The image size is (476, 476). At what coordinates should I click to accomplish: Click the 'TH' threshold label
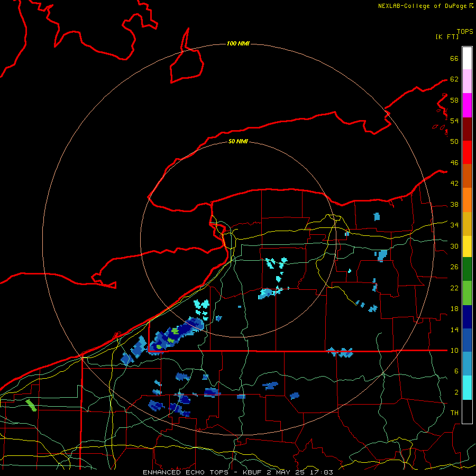(454, 413)
